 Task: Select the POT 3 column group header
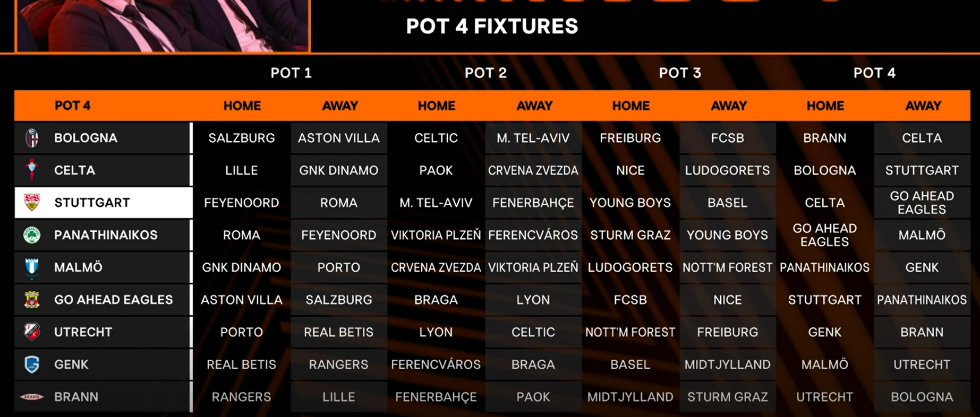[680, 73]
